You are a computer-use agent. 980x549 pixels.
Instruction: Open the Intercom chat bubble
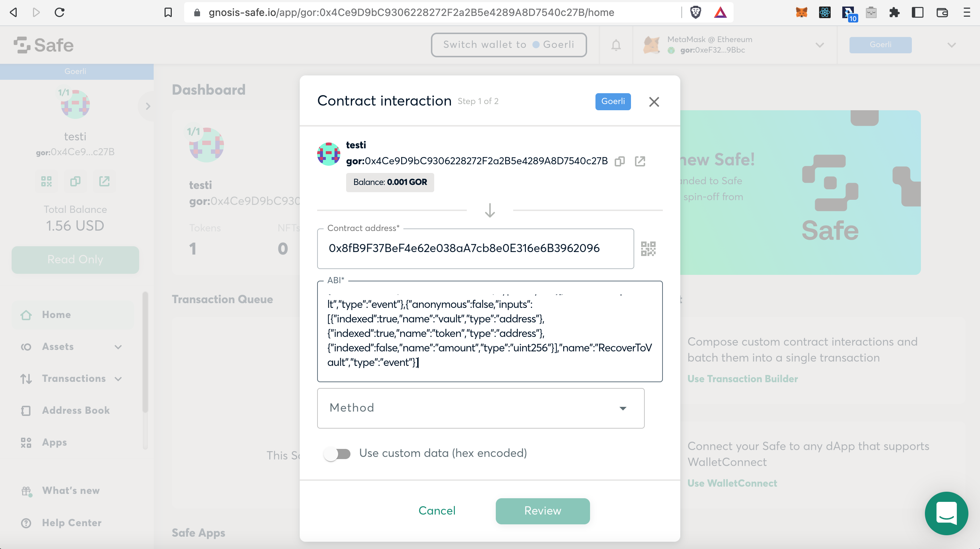pyautogui.click(x=947, y=513)
